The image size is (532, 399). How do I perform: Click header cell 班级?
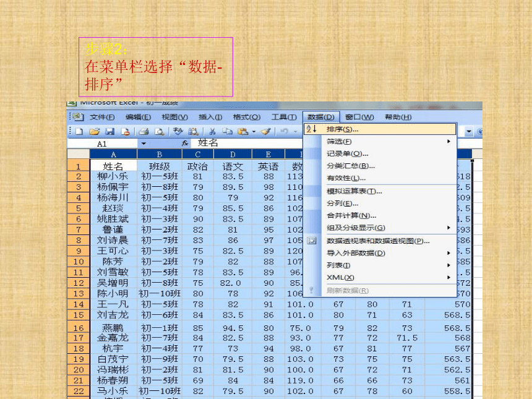160,166
